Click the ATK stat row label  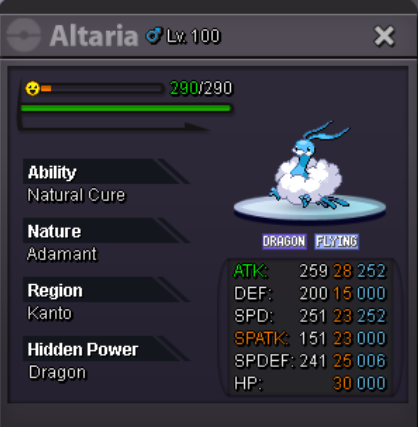click(x=251, y=271)
